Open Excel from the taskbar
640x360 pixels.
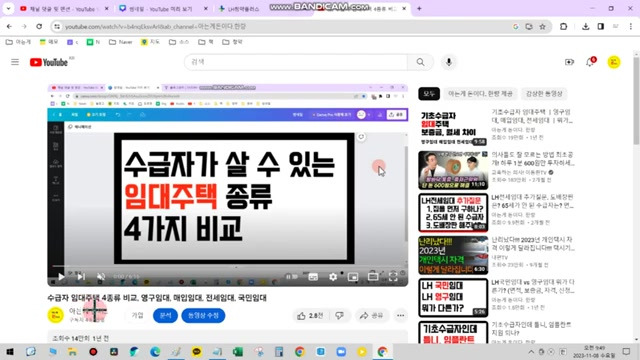[238, 351]
